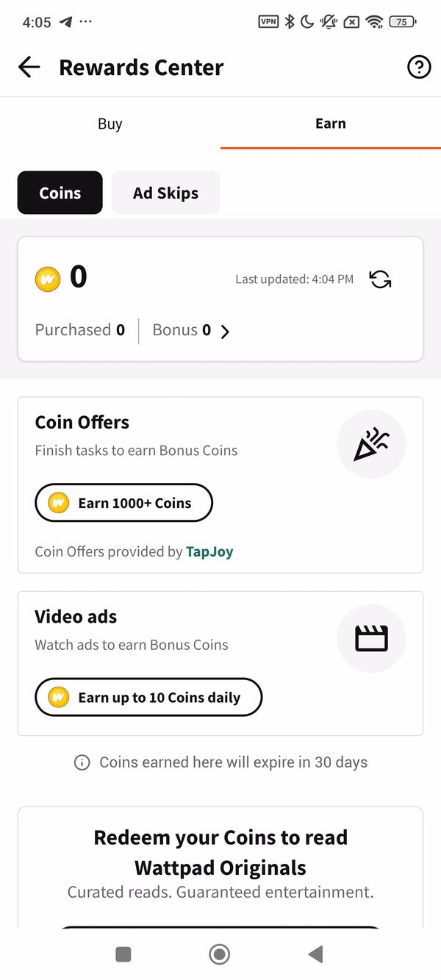Screen dimensions: 441x980
Task: Expand Bonus coins details chevron
Action: 225,332
